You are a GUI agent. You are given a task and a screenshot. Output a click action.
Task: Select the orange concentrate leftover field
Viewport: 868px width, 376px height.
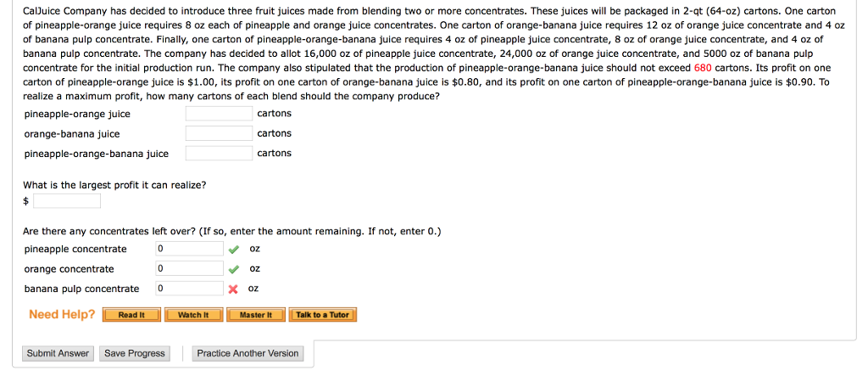188,269
